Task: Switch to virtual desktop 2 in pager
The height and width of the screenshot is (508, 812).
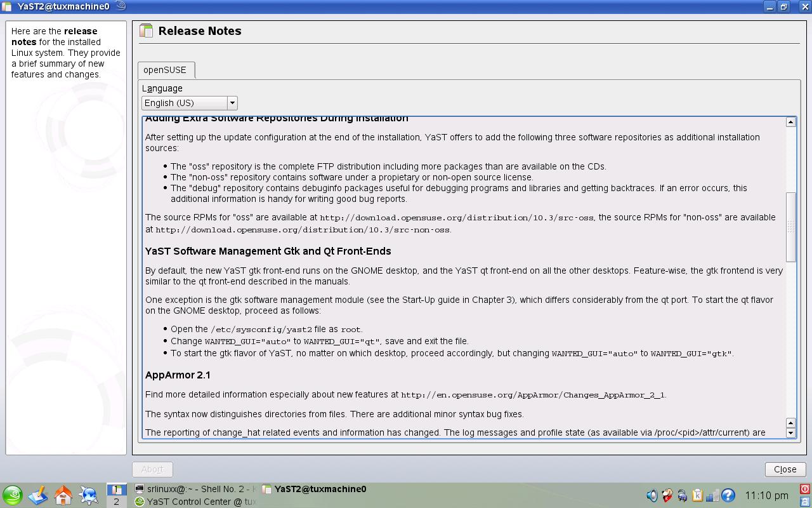Action: coord(116,501)
